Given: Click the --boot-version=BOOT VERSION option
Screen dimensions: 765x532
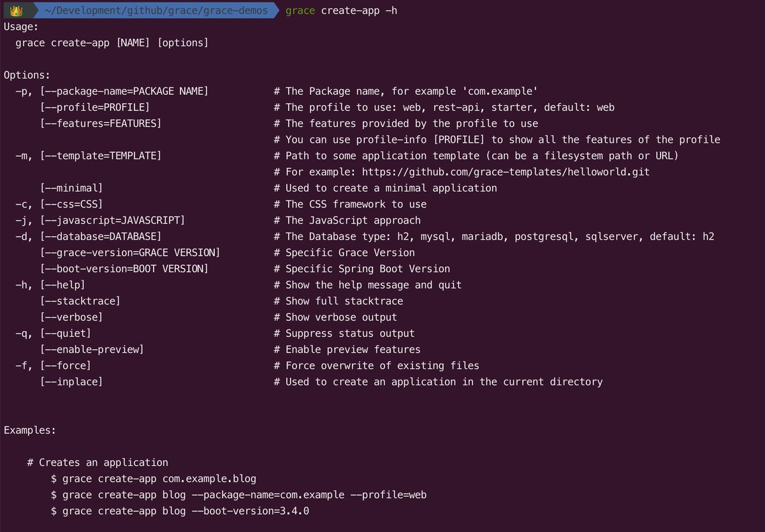Looking at the screenshot, I should coord(124,269).
